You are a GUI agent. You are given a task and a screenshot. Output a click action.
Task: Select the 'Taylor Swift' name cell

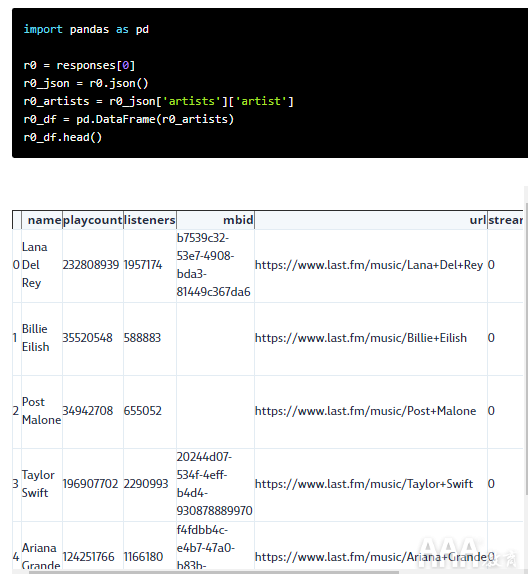coord(42,484)
